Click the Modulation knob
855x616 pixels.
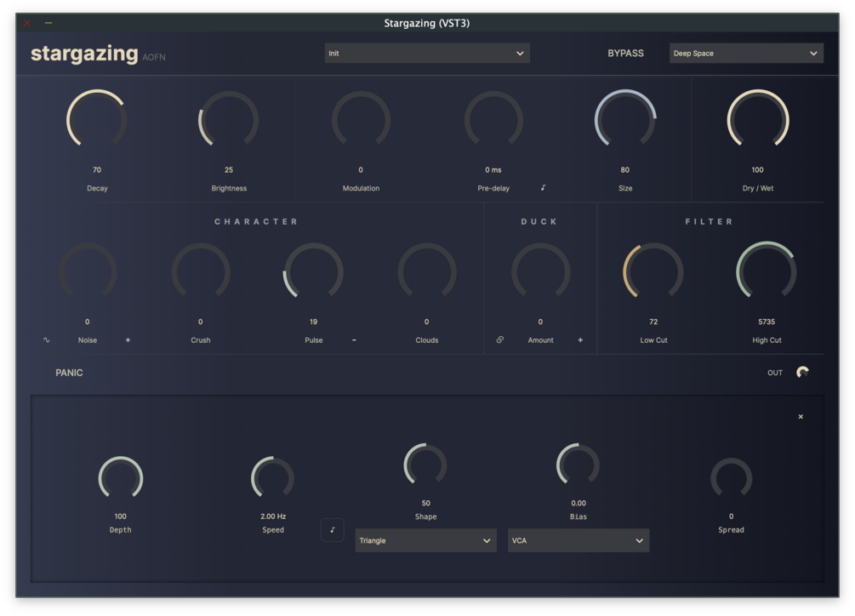click(x=361, y=119)
